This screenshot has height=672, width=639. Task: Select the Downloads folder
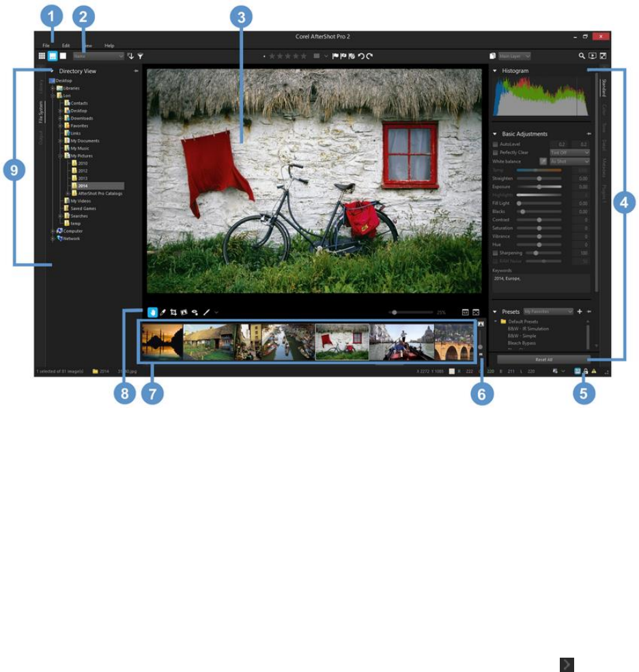pyautogui.click(x=79, y=118)
